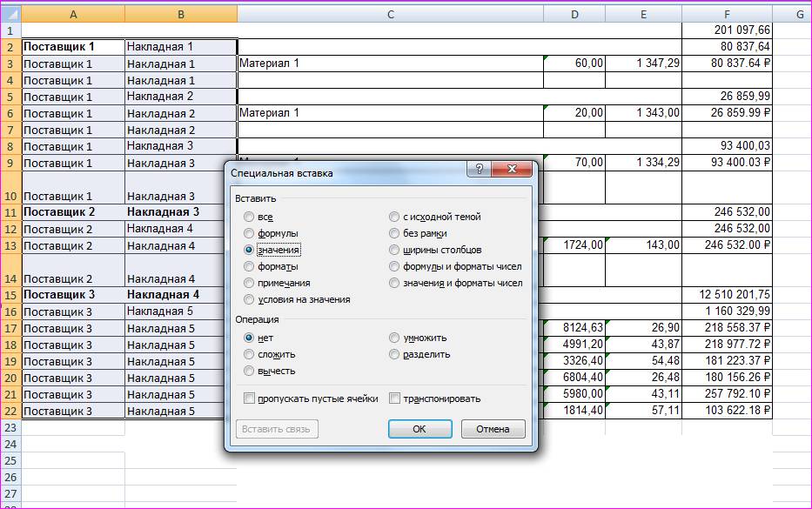The width and height of the screenshot is (812, 509).
Task: Select "с исходной темой" paste option
Action: (395, 217)
